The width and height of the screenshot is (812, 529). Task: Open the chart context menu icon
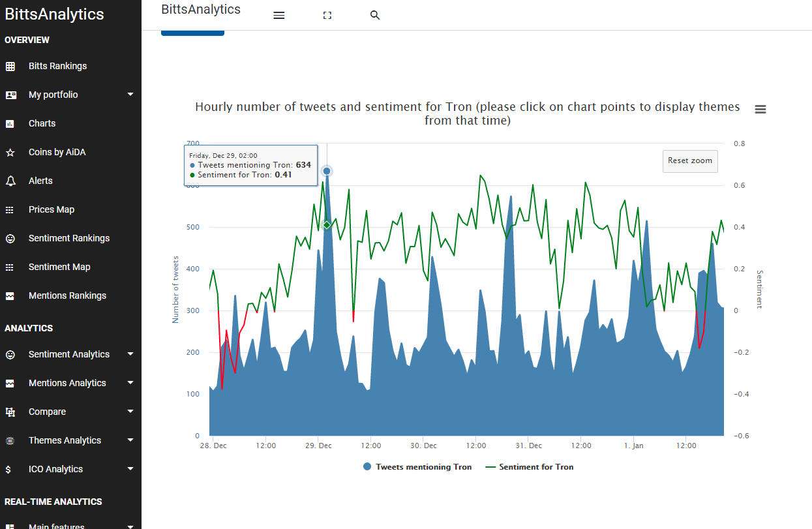click(x=760, y=110)
